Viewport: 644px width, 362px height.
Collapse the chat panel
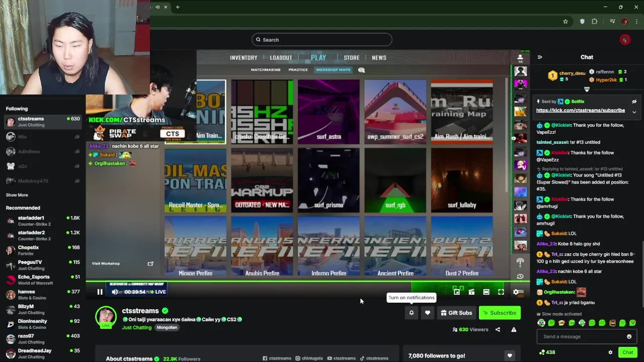(540, 57)
